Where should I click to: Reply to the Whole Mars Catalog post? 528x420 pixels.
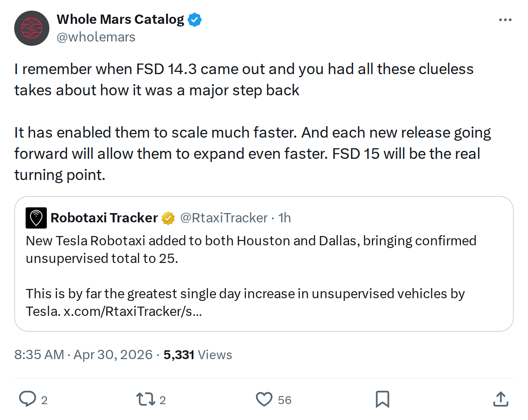click(x=27, y=399)
